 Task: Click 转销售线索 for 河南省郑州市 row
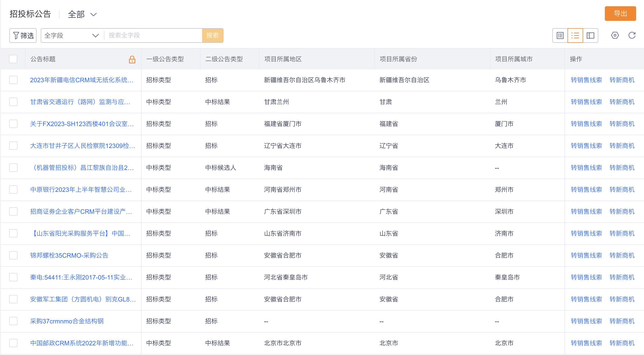tap(586, 190)
